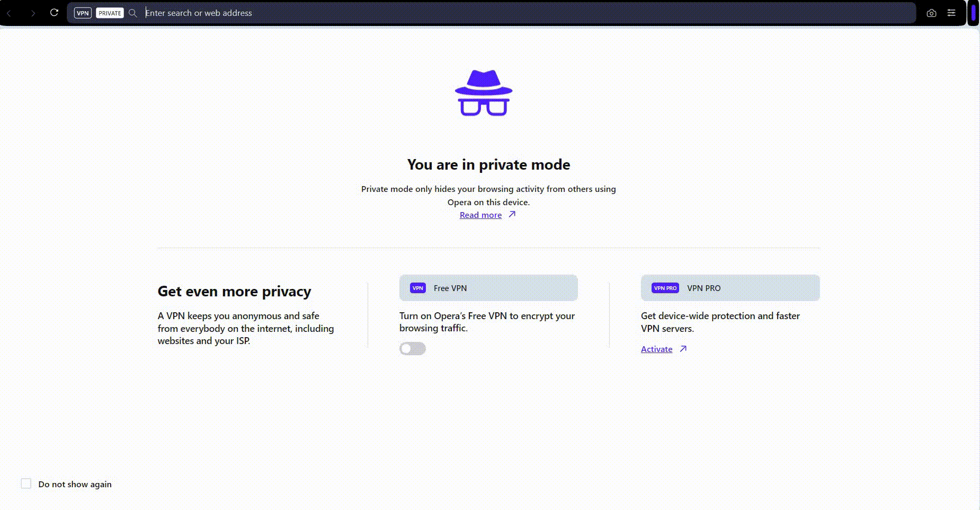This screenshot has width=980, height=510.
Task: Open the Read more link
Action: click(x=480, y=215)
